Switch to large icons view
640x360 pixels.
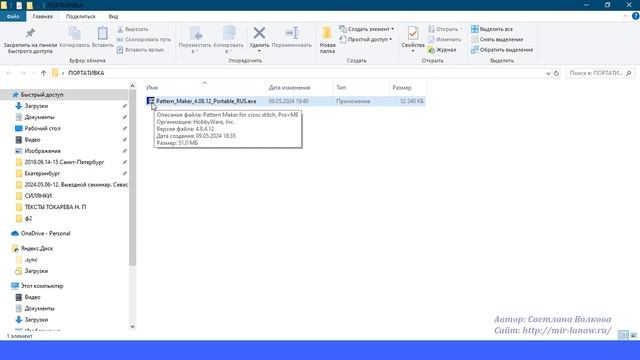(633, 335)
